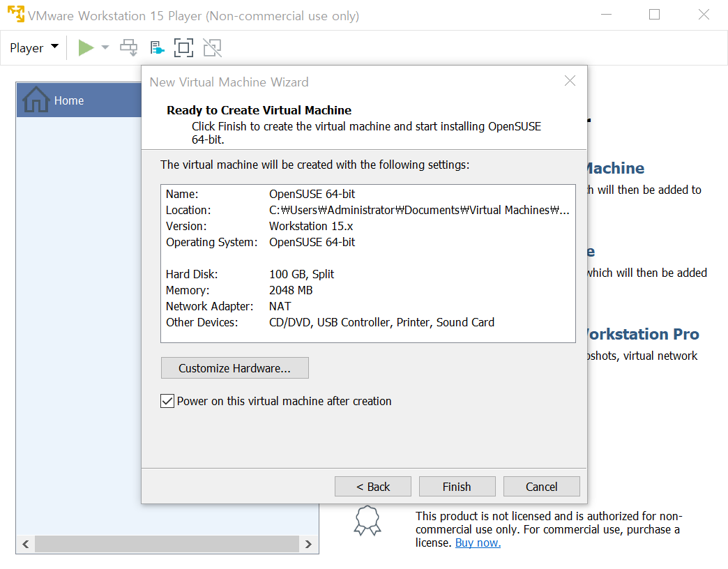The height and width of the screenshot is (569, 728).
Task: Click the license ribbon badge icon
Action: [367, 521]
